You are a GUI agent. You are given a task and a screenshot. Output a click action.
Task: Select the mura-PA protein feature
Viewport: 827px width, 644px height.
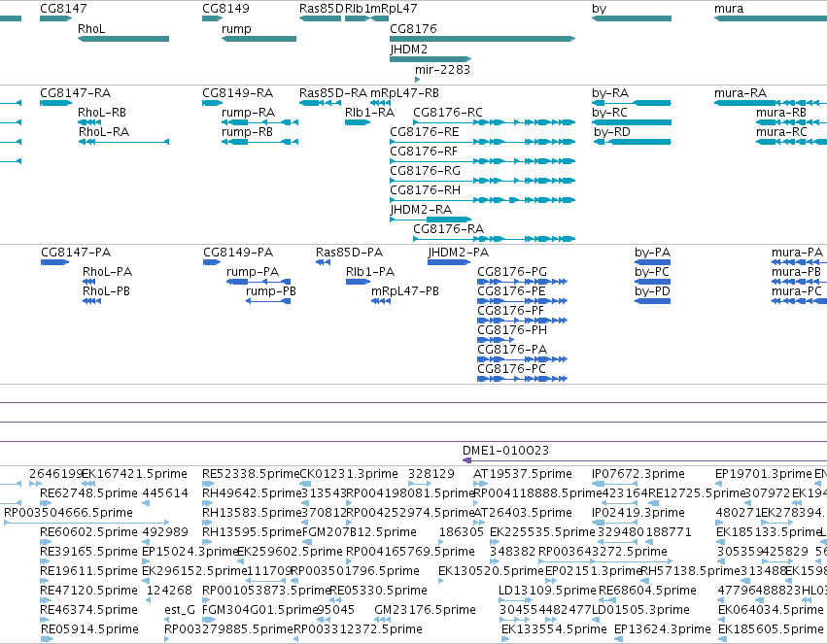click(799, 262)
